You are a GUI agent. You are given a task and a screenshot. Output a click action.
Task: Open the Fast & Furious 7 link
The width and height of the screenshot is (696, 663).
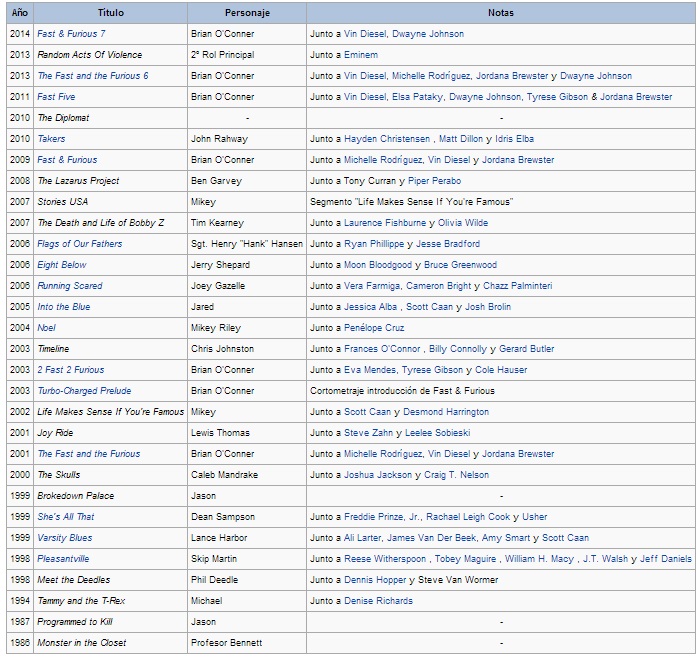tap(71, 34)
